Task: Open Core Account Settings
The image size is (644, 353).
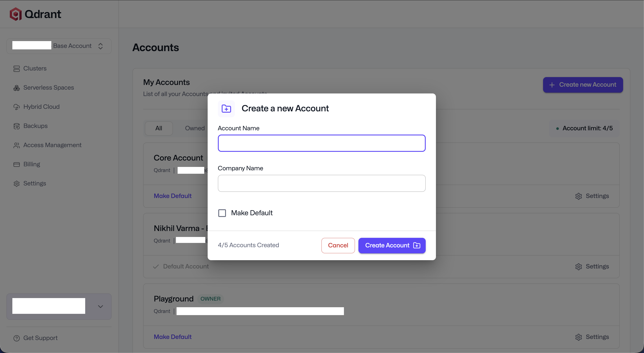Action: (x=592, y=196)
